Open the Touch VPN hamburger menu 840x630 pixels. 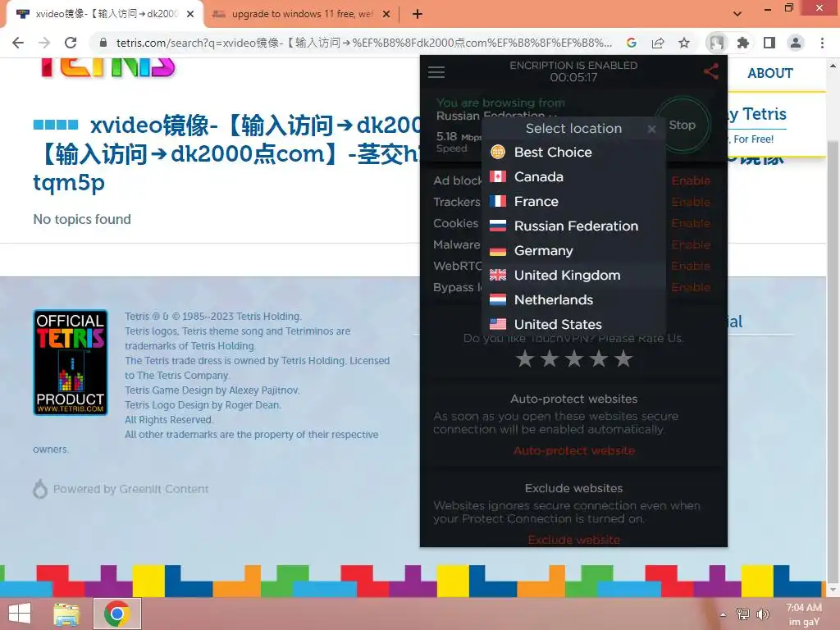point(436,72)
